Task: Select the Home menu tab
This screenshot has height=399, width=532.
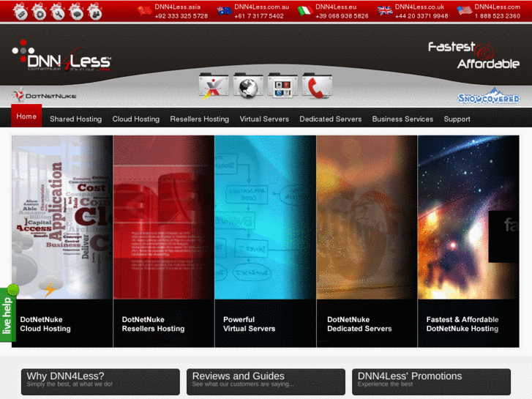Action: point(26,116)
